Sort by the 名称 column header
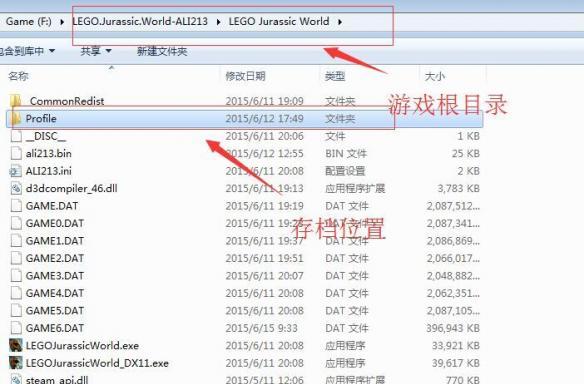 18,76
